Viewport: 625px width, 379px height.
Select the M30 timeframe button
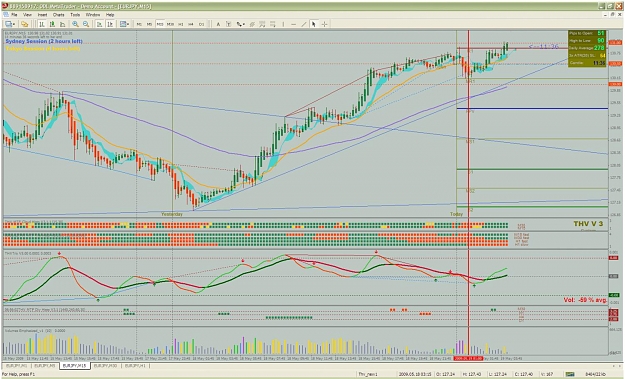tap(170, 24)
